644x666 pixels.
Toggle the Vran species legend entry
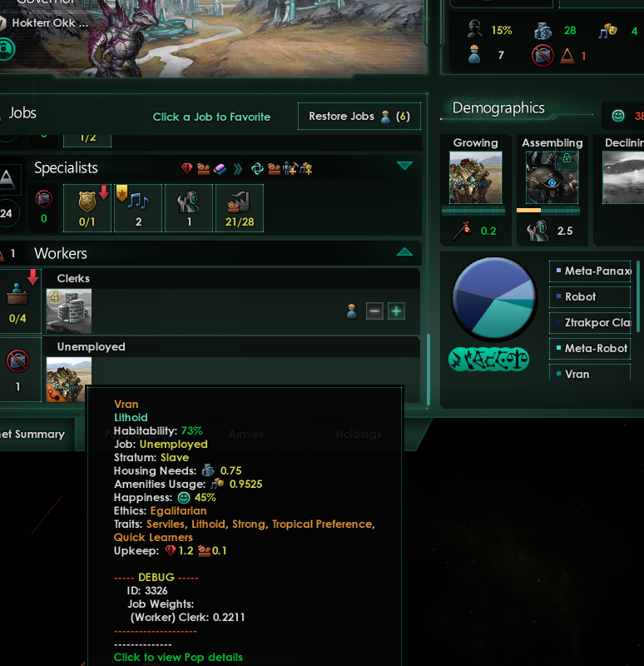pos(590,374)
